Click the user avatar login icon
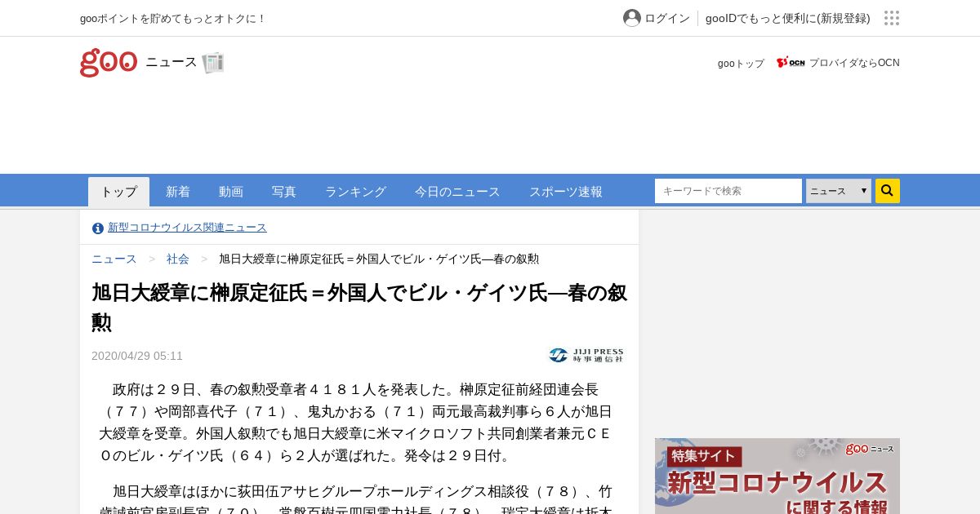Viewport: 980px width, 514px height. click(632, 18)
